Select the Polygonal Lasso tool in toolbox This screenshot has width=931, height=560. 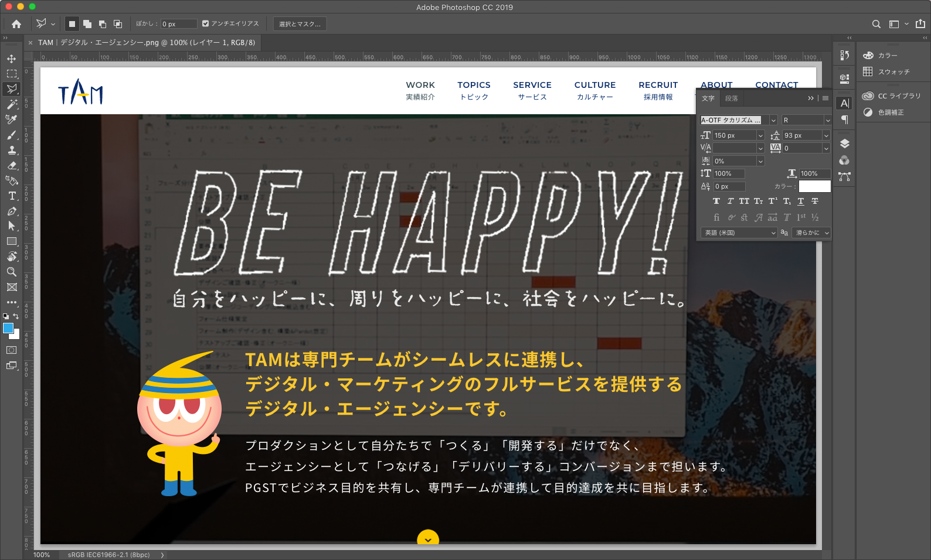pos(12,89)
